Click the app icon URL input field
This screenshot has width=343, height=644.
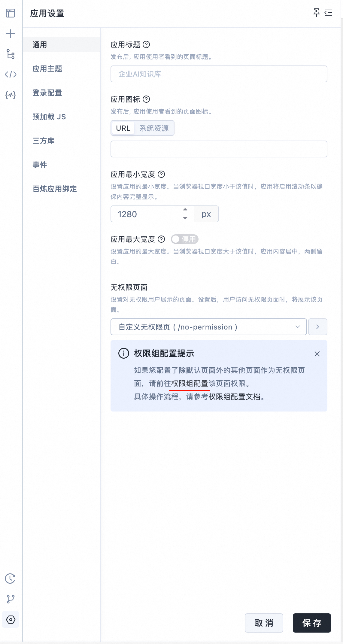(x=219, y=149)
